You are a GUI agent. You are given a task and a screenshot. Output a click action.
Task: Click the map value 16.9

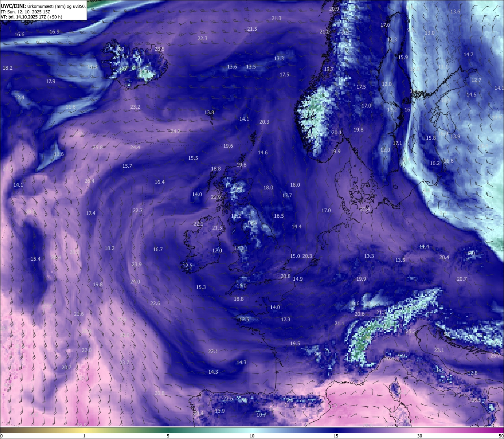[x=54, y=32]
